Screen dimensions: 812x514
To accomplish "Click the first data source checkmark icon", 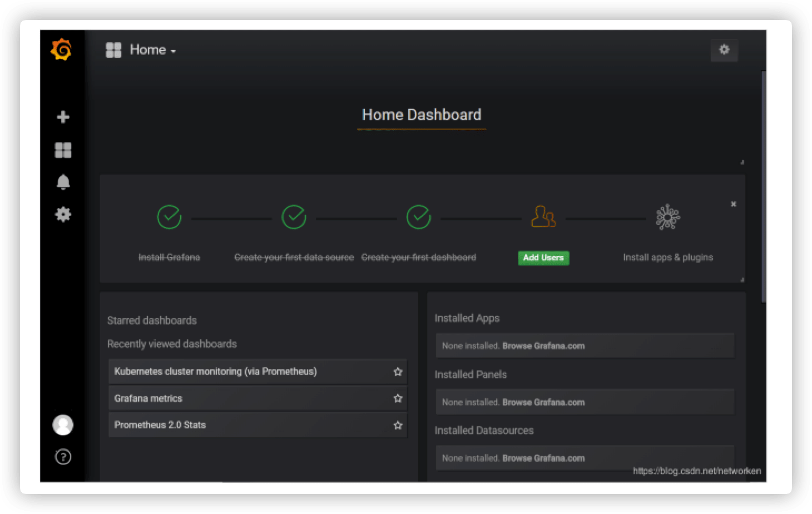I will coord(294,217).
